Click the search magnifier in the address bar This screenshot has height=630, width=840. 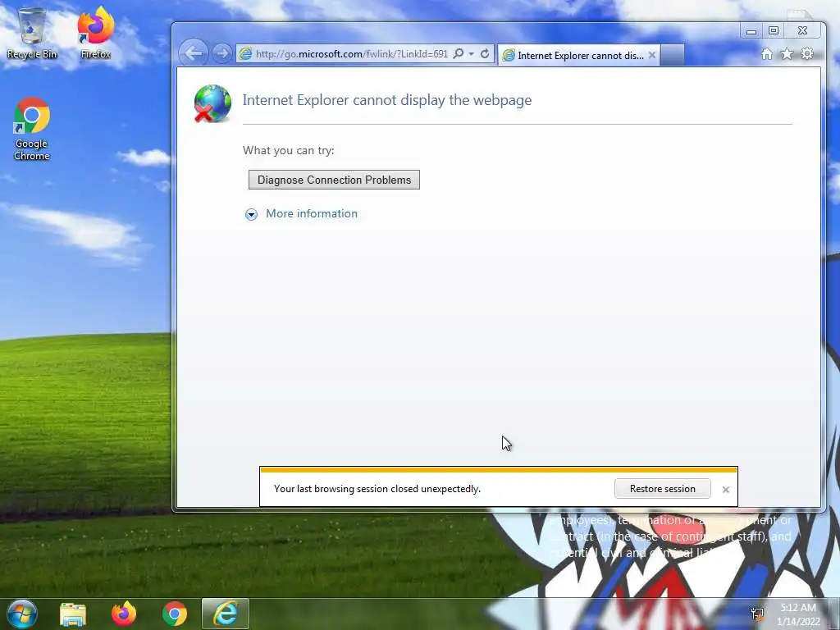(459, 53)
